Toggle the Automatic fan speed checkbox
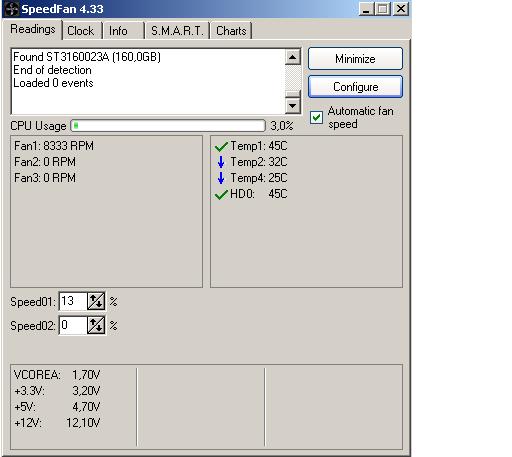Screen dimensions: 512x457 pyautogui.click(x=316, y=118)
